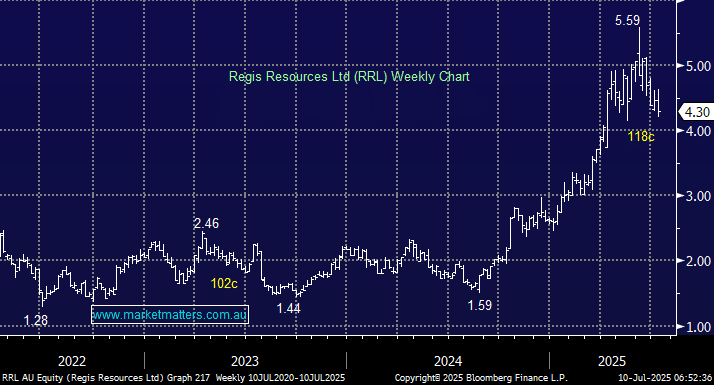Click the 4.00 y-axis price label
Viewport: 714px width, 385px height.
pos(698,131)
